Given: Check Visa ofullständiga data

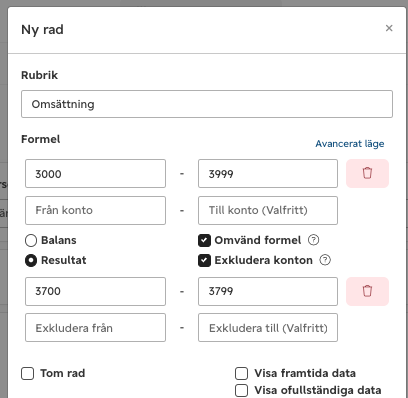Looking at the screenshot, I should pyautogui.click(x=241, y=390).
